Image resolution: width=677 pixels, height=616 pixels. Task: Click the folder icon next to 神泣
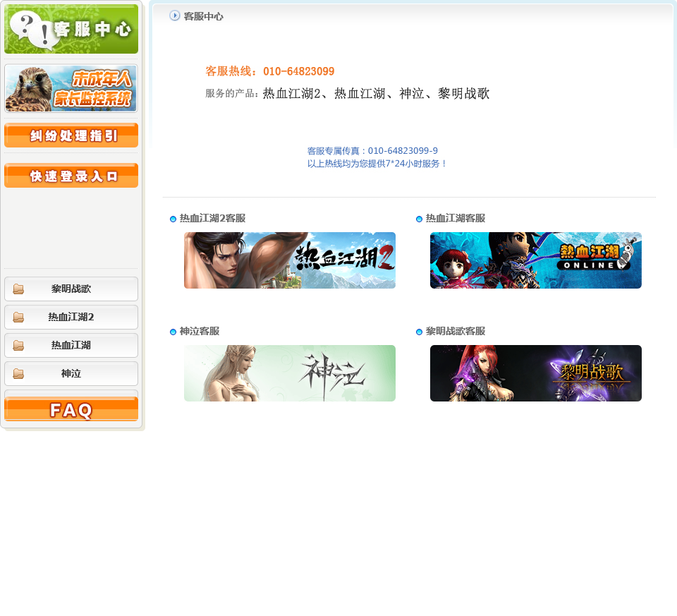(18, 374)
